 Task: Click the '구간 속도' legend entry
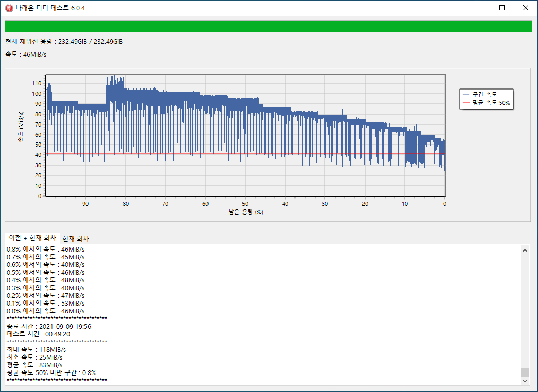click(x=480, y=94)
